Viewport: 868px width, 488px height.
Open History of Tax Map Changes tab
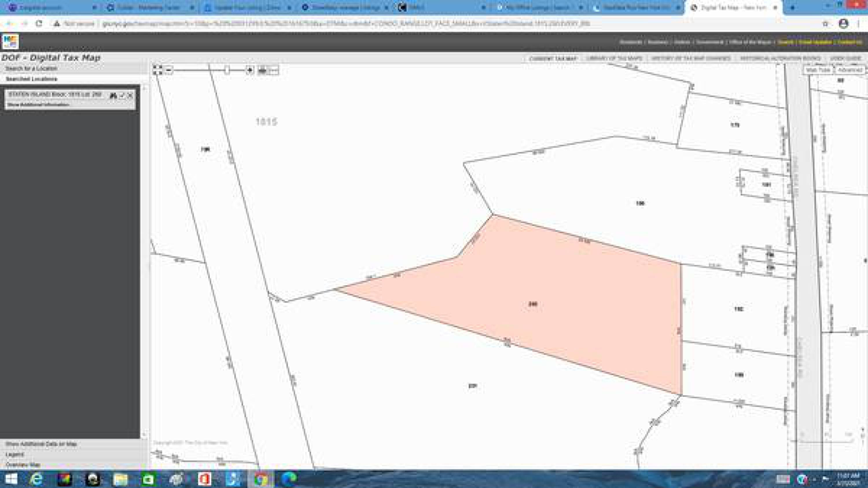(691, 58)
